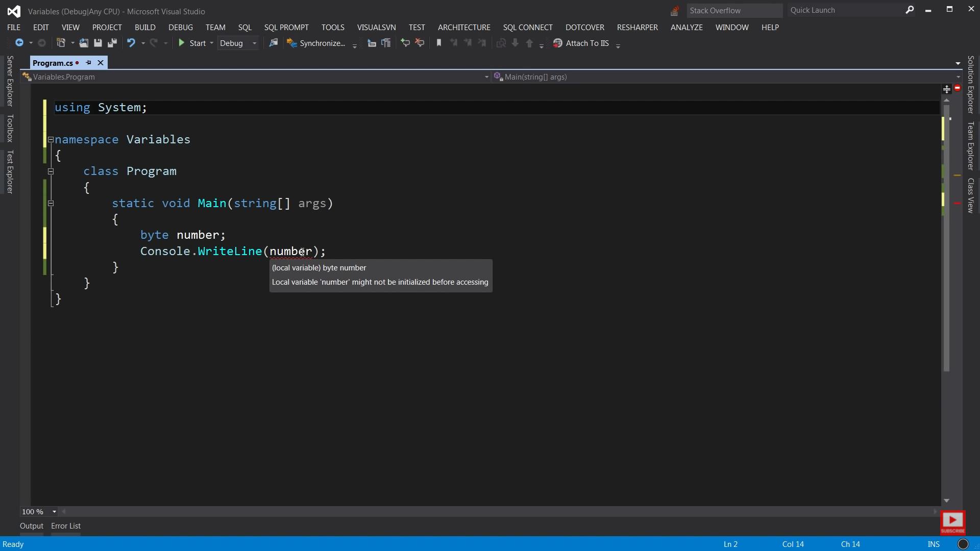Click the Attach To IIS button
980x551 pixels.
581,43
